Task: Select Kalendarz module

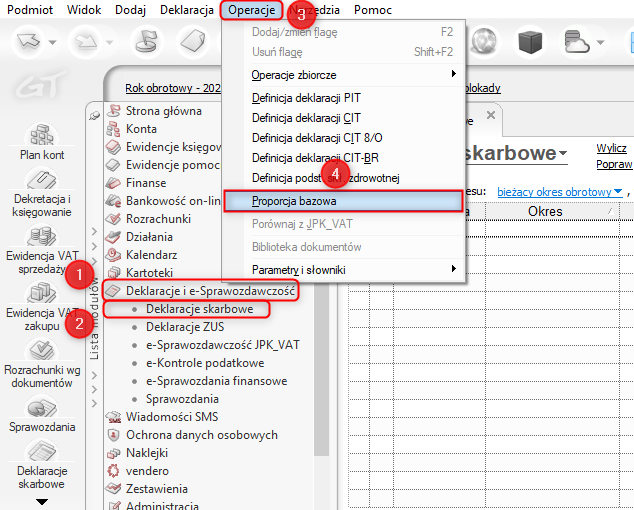Action: pyautogui.click(x=151, y=255)
